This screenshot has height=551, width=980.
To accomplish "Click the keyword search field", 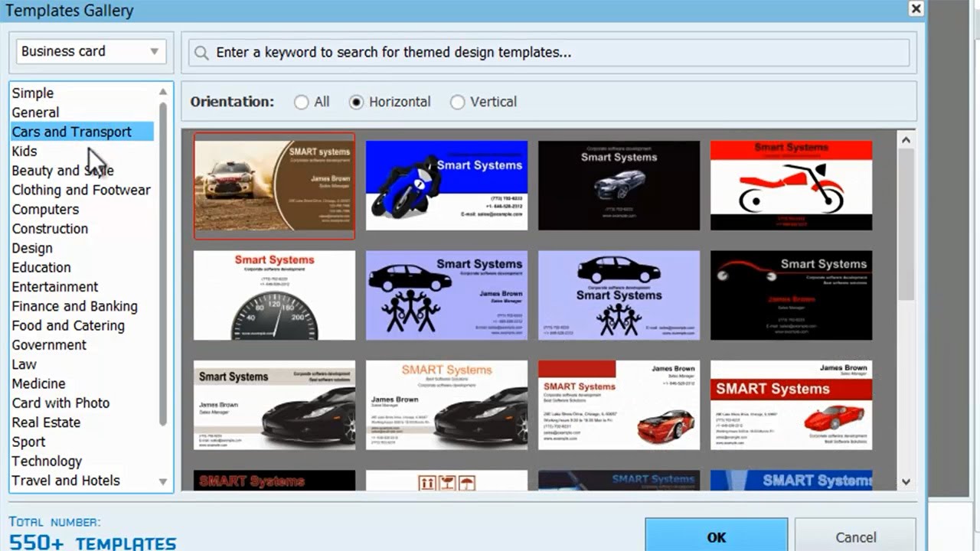I will click(551, 53).
